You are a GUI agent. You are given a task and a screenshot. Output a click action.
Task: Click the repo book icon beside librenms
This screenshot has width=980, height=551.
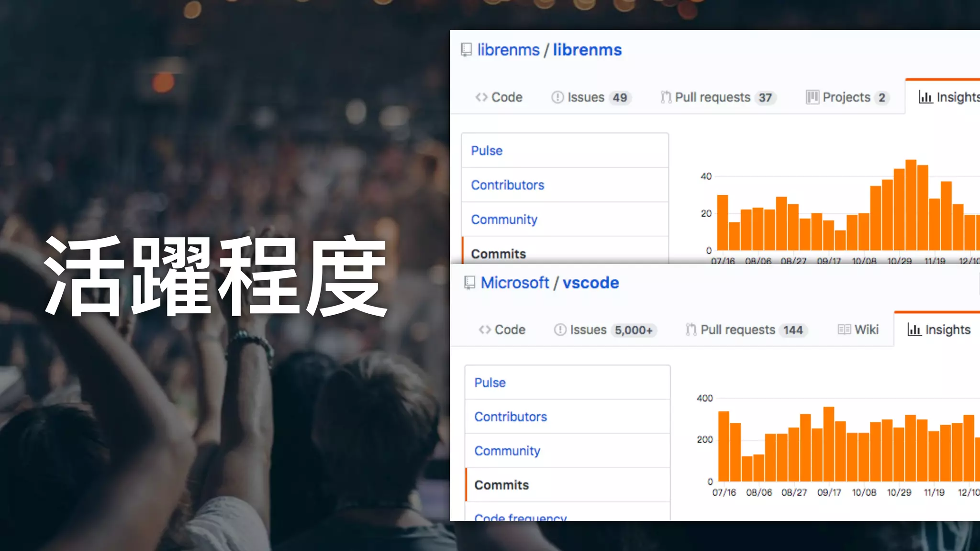(466, 50)
